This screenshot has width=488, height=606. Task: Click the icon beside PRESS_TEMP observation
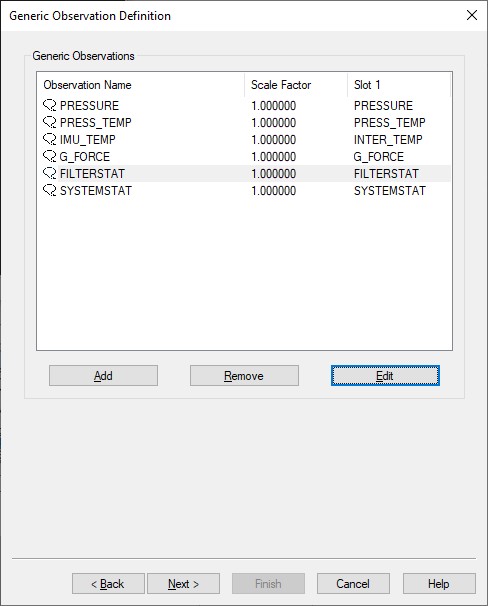click(49, 122)
